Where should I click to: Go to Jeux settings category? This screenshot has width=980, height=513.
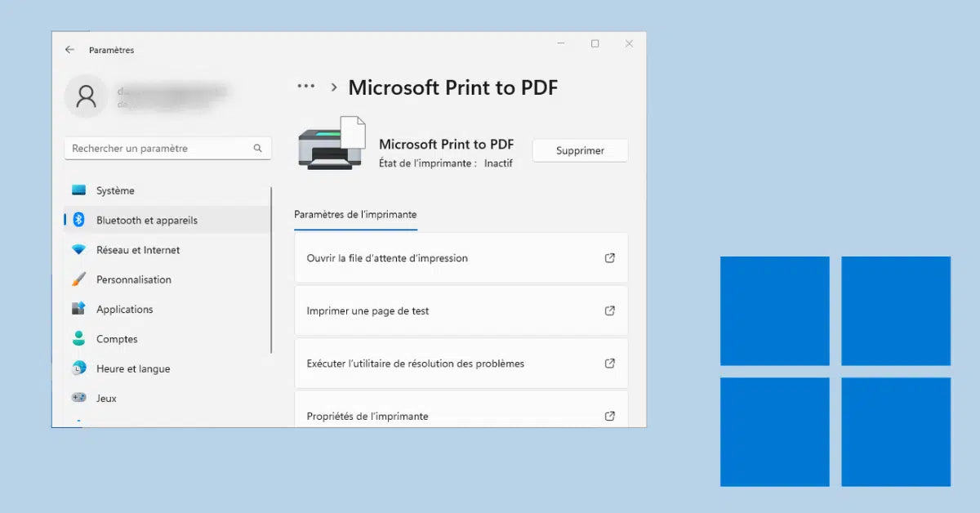pyautogui.click(x=106, y=399)
